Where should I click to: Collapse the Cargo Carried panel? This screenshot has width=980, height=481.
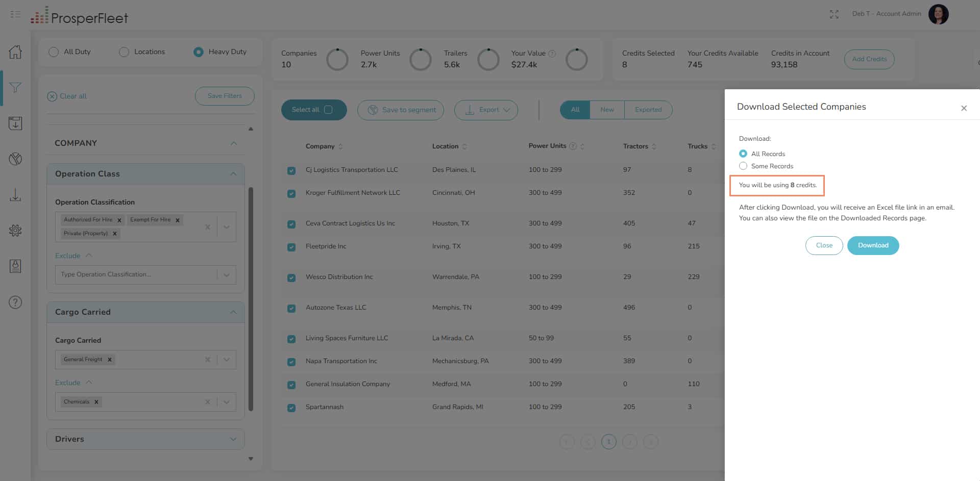[233, 312]
